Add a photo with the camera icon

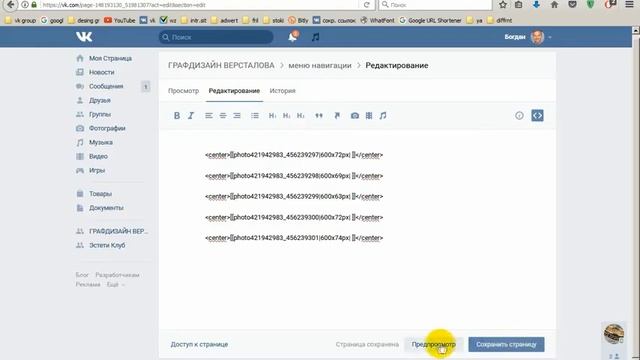[x=355, y=116]
